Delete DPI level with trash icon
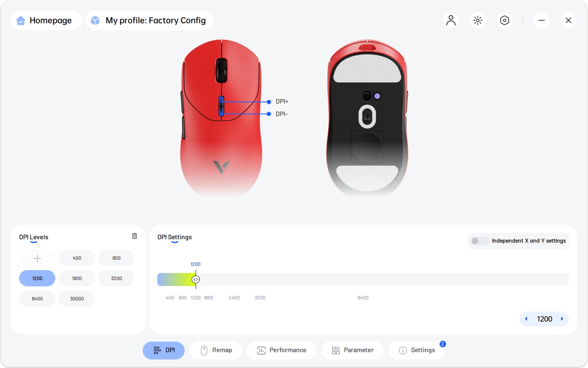Screen dimensions: 588x368 (135, 236)
